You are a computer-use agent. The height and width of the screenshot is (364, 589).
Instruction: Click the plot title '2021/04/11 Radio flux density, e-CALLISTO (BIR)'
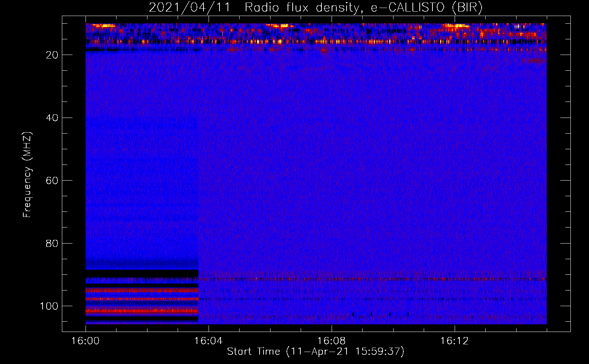coord(316,8)
